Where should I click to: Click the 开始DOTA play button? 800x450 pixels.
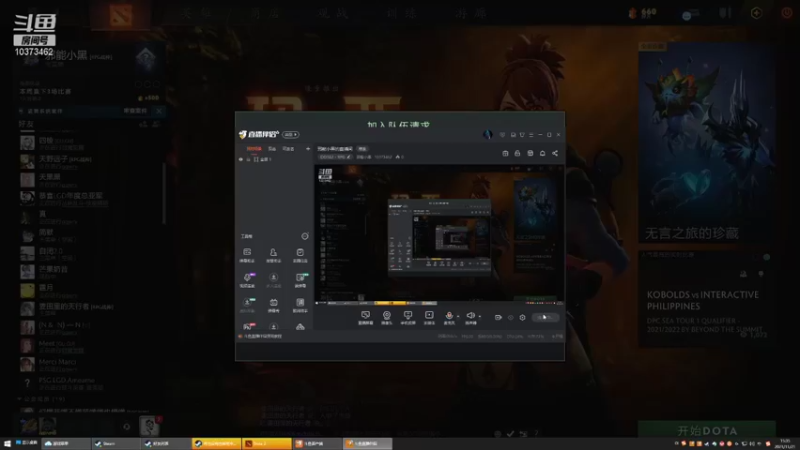coord(707,430)
